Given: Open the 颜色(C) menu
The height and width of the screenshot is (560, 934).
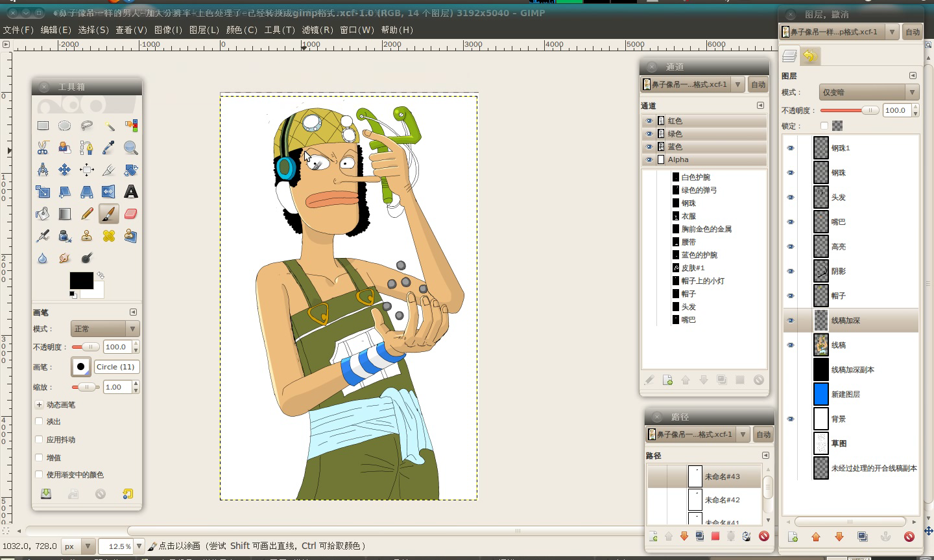Looking at the screenshot, I should [242, 30].
